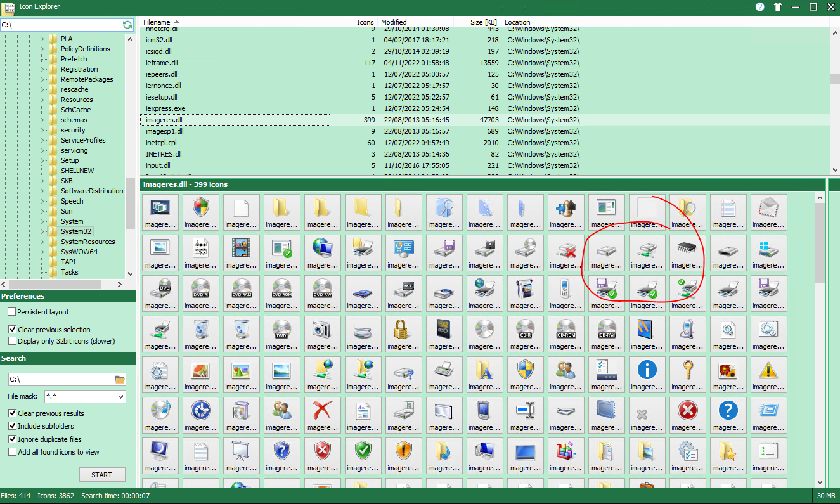Enable Display only 32bit icons
Viewport: 840px width, 504px height.
coord(12,341)
